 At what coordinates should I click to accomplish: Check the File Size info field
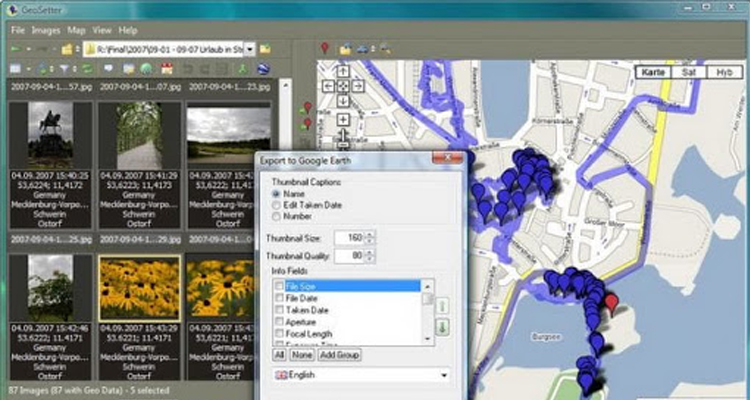[x=279, y=286]
